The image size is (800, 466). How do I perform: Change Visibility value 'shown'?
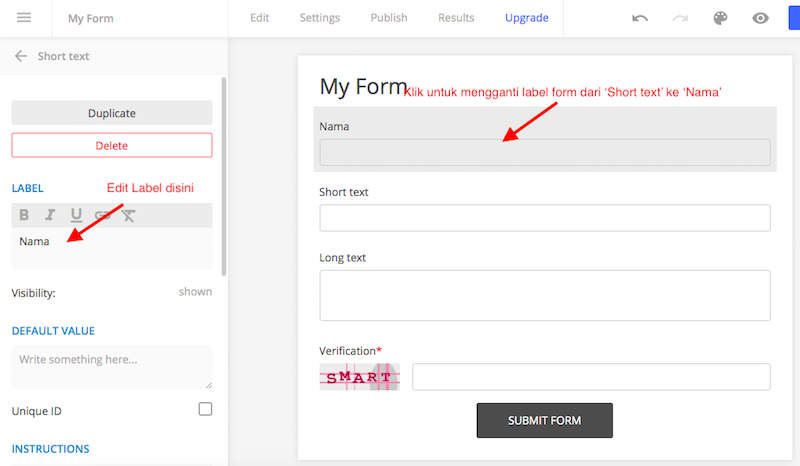[195, 292]
